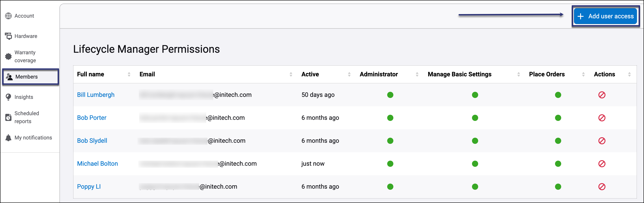
Task: Open Bob Slydell's profile link
Action: tap(92, 141)
